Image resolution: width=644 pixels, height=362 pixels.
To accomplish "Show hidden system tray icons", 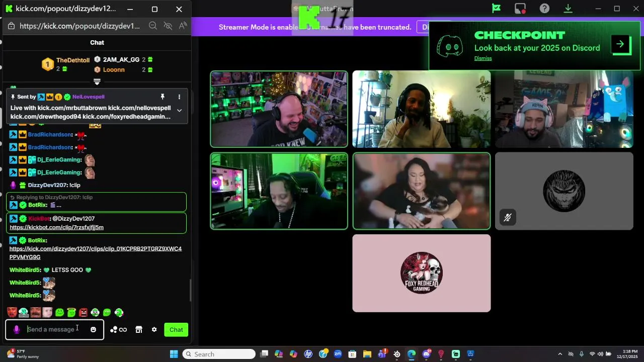I will coord(560,354).
